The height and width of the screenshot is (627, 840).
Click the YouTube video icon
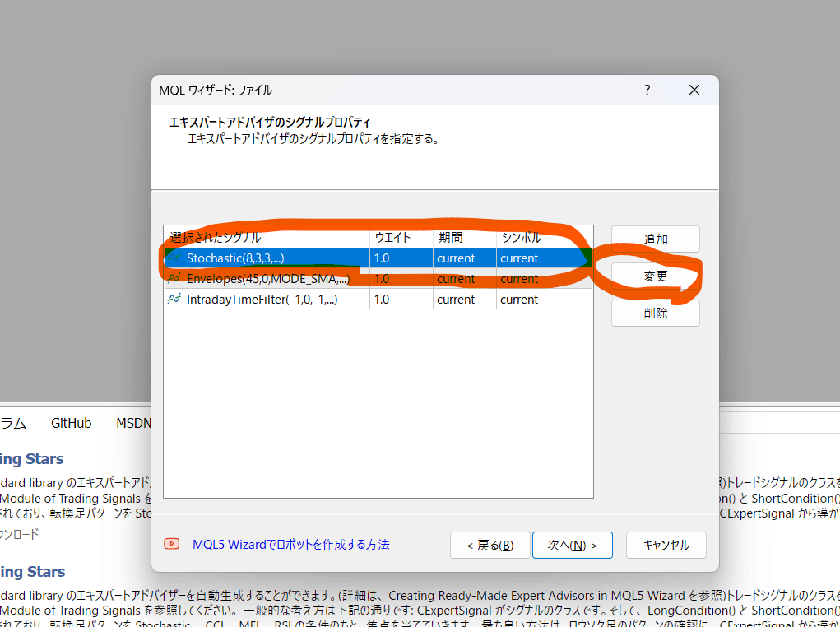coord(171,544)
